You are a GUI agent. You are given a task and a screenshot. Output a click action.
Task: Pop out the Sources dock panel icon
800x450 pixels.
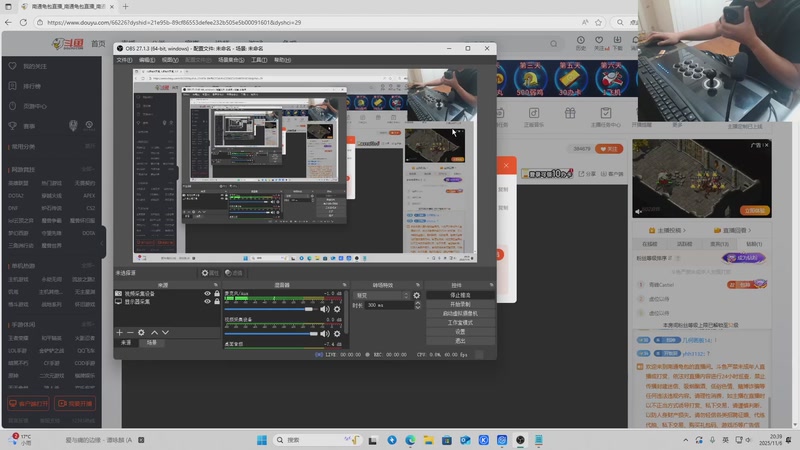point(216,285)
